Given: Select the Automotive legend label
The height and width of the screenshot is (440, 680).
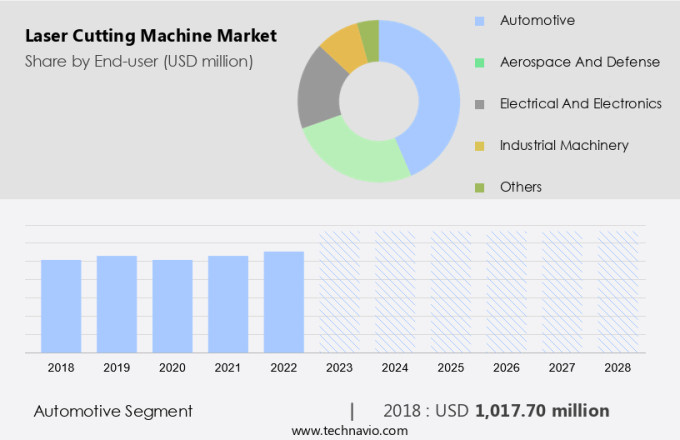Looking at the screenshot, I should point(537,20).
